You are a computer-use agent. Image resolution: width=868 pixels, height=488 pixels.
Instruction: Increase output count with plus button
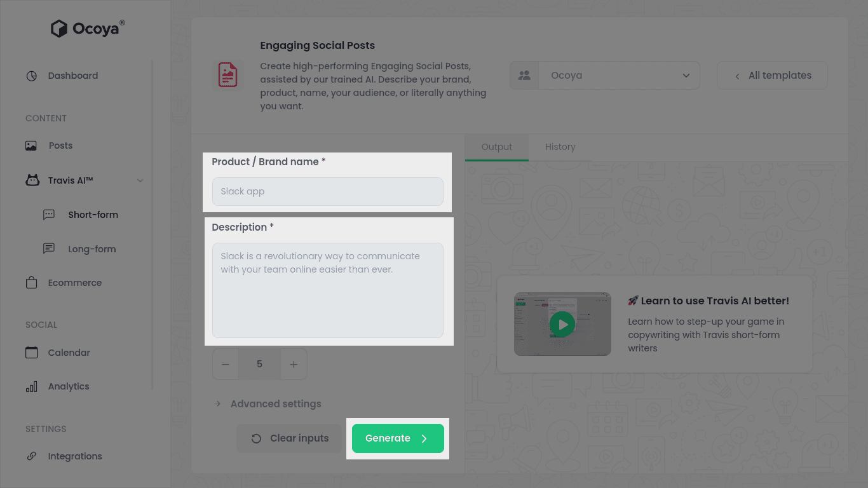point(294,364)
